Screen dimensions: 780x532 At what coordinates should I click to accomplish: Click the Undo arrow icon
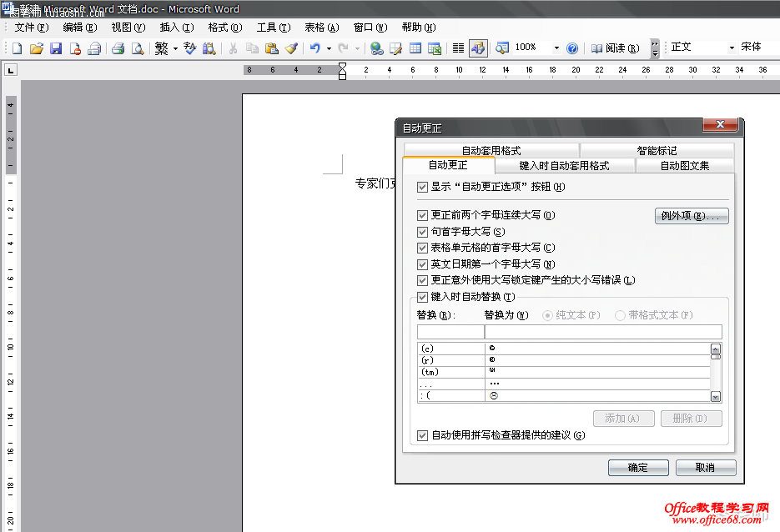click(315, 48)
